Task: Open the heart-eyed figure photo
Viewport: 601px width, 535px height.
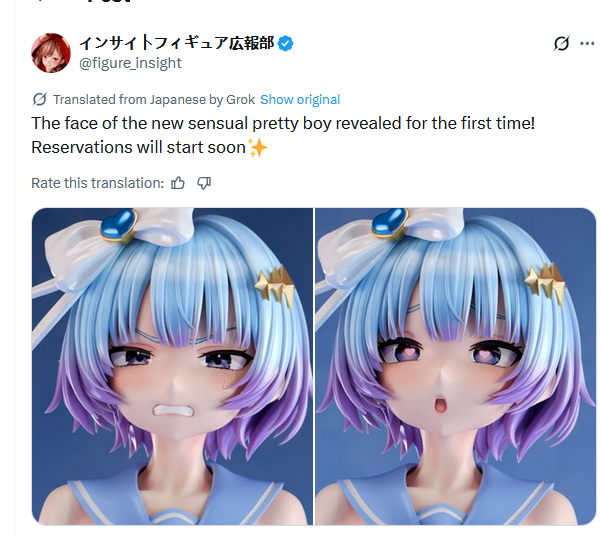Action: pyautogui.click(x=455, y=366)
